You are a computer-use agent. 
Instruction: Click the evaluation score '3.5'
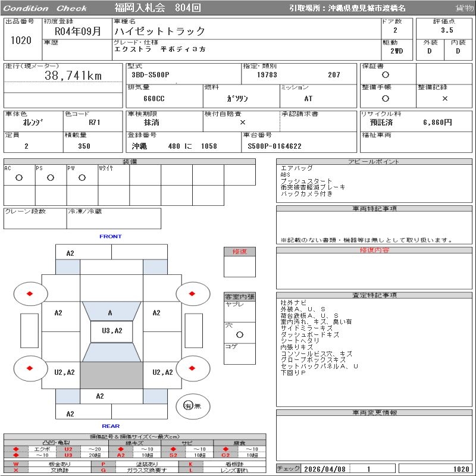click(x=447, y=30)
